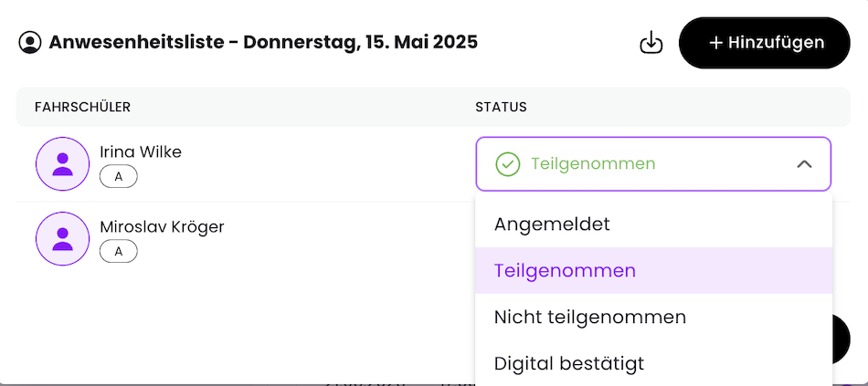
Task: Click Irina Wilke's avatar icon
Action: coord(62,163)
